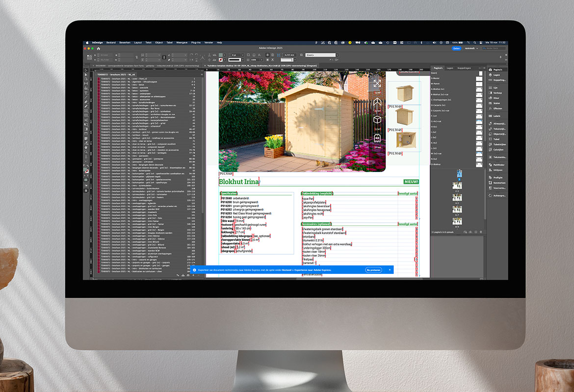This screenshot has width=574, height=392.
Task: Delete the selected page with the trash icon
Action: click(x=481, y=232)
